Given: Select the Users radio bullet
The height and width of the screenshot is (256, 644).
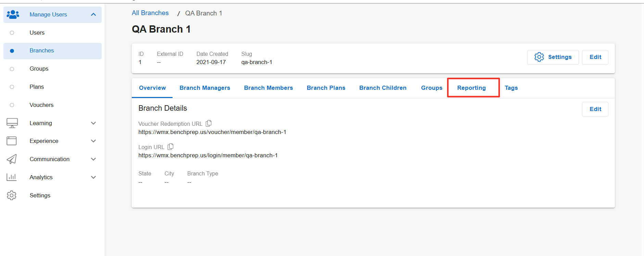Looking at the screenshot, I should coord(12,33).
